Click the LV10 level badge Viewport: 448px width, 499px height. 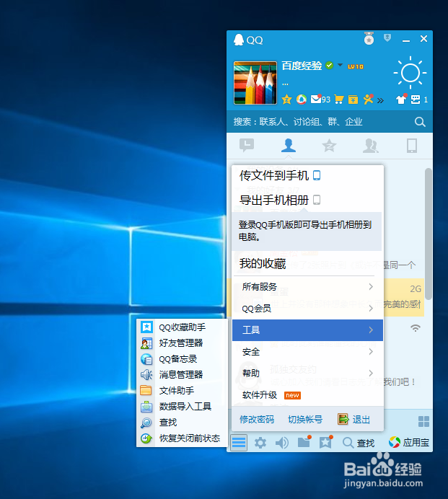356,66
